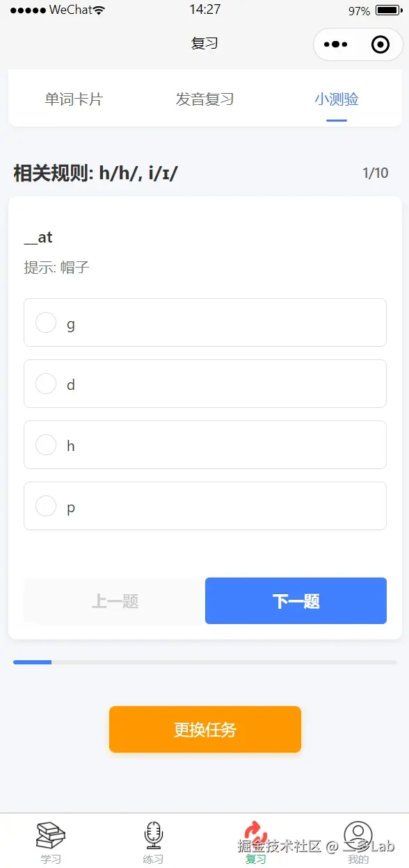
Task: Select answer option p
Action: (x=205, y=506)
